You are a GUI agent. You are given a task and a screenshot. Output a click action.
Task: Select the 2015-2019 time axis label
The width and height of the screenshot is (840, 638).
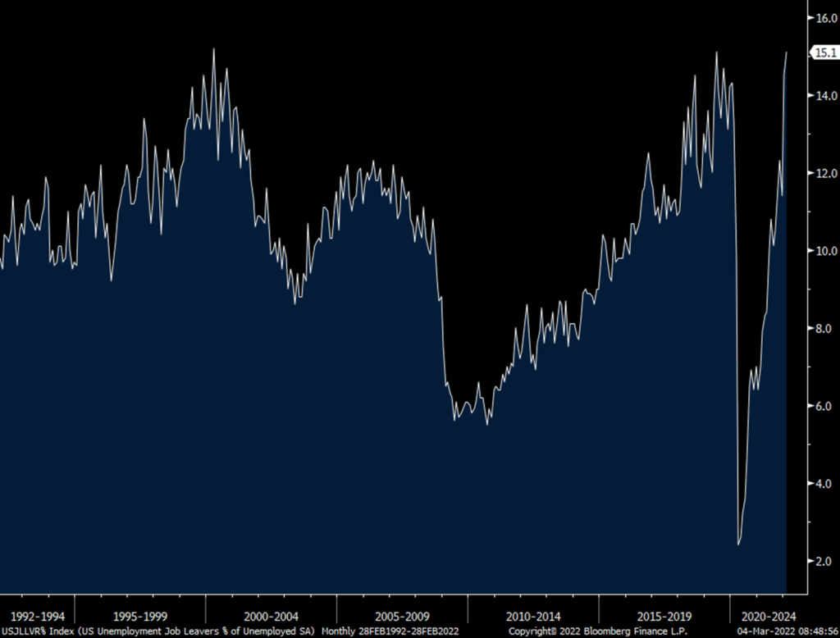[x=664, y=617]
